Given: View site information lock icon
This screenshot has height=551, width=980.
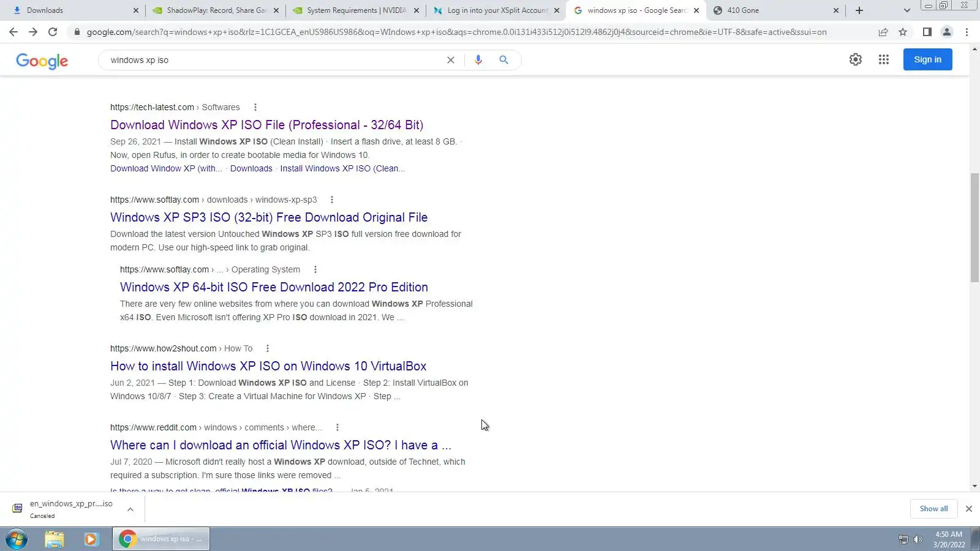Looking at the screenshot, I should (x=77, y=32).
